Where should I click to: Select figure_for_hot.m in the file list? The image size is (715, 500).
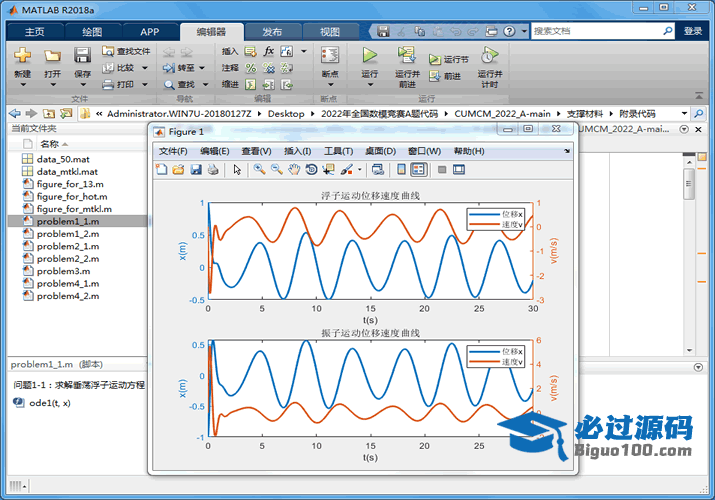72,196
